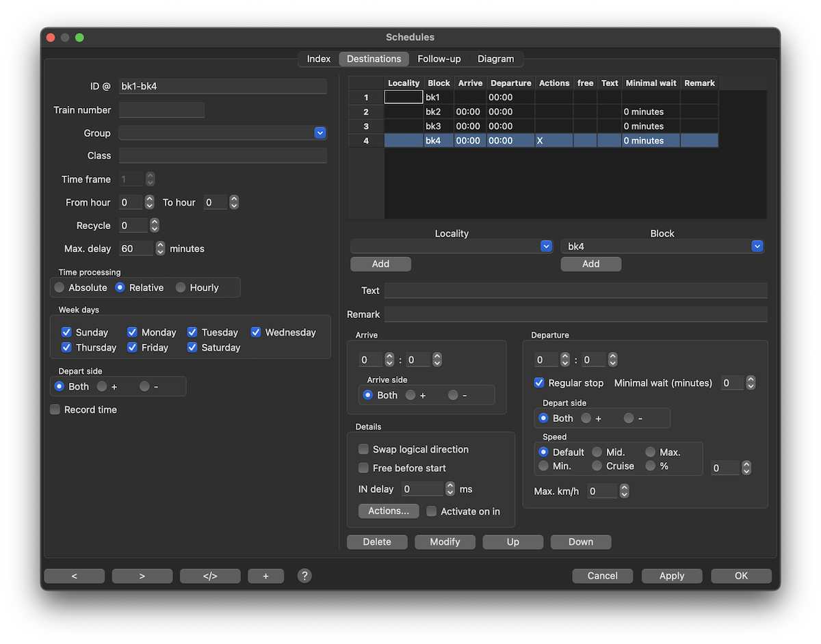Click the Max. delay stepper arrows

point(160,249)
